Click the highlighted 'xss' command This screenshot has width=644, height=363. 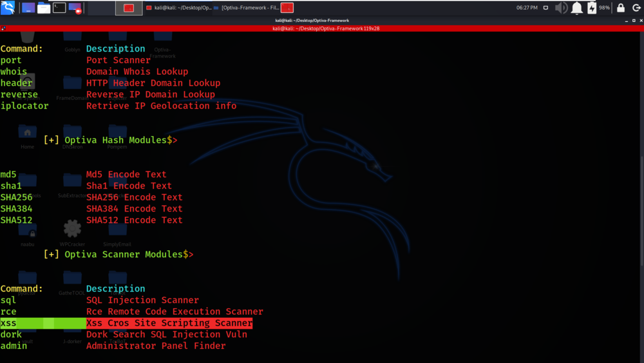[8, 323]
